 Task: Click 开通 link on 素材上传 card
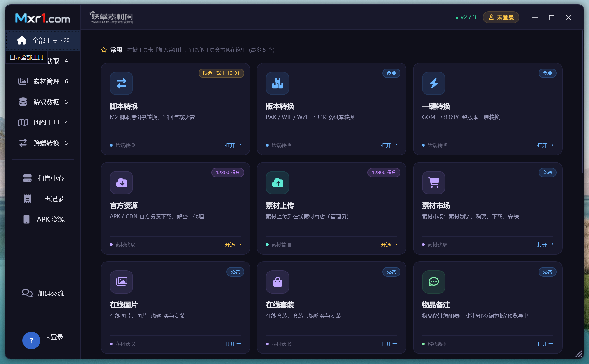389,244
